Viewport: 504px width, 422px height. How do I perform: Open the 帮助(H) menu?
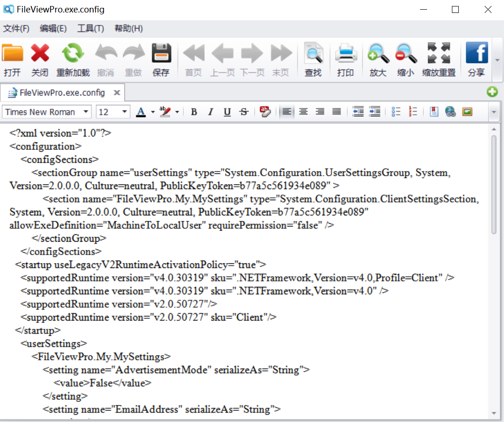click(x=129, y=29)
